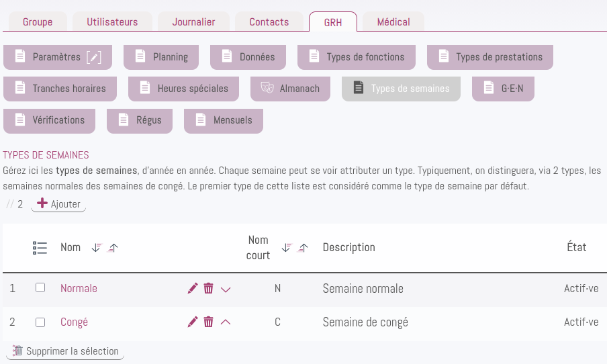Screen dimensions: 607x364
Task: Move Congé row up with chevron
Action: [226, 322]
